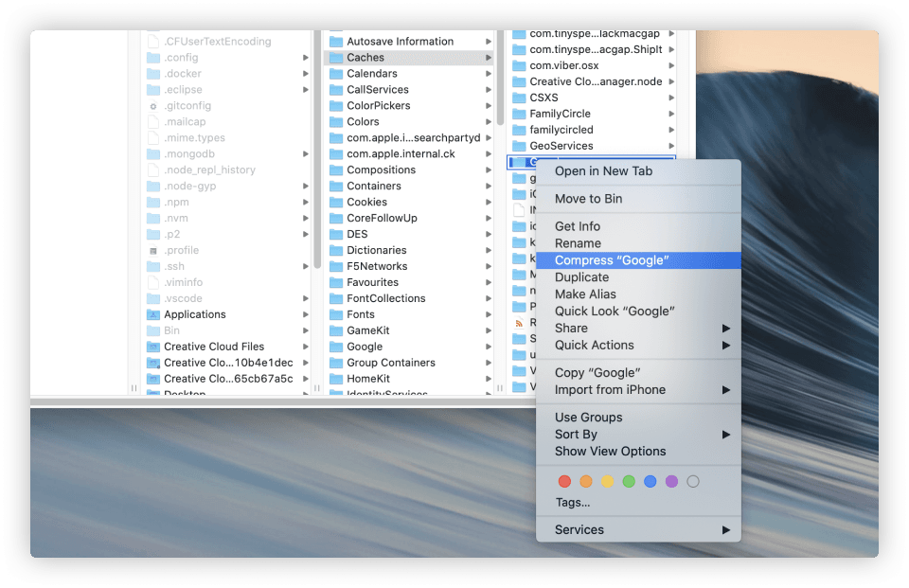Expand the Sort By submenu arrow
This screenshot has height=588, width=909.
726,435
